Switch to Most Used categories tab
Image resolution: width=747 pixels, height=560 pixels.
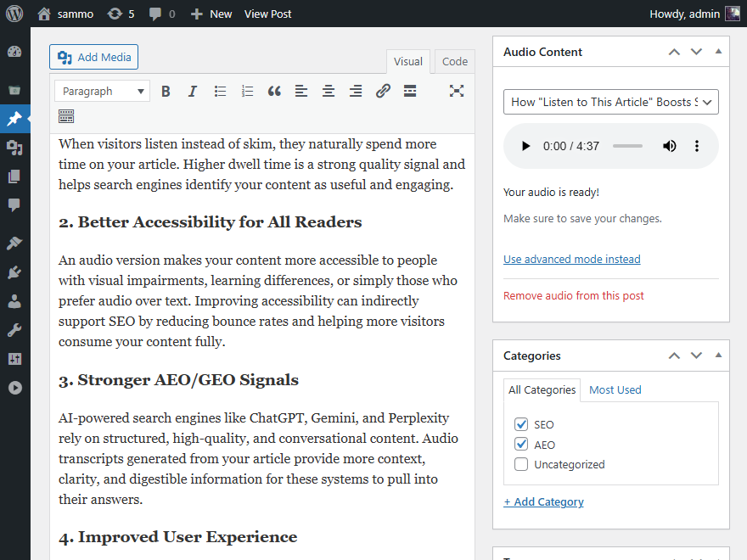(x=615, y=389)
